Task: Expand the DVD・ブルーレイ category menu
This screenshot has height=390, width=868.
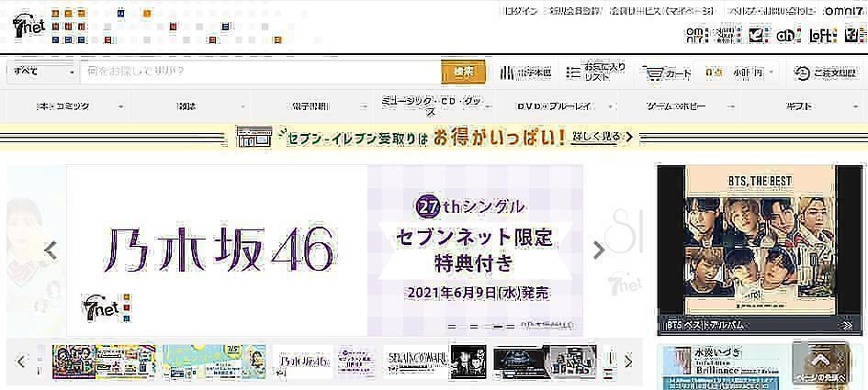Action: 556,106
